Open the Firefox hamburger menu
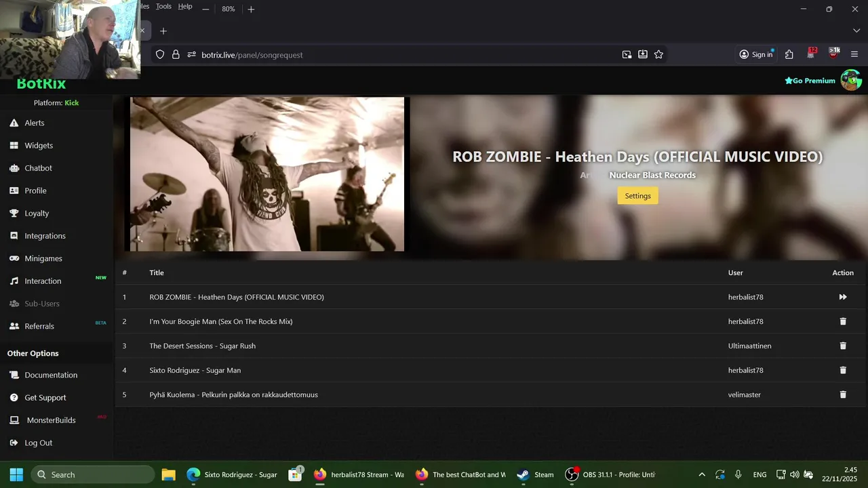Image resolution: width=868 pixels, height=488 pixels. (x=854, y=55)
